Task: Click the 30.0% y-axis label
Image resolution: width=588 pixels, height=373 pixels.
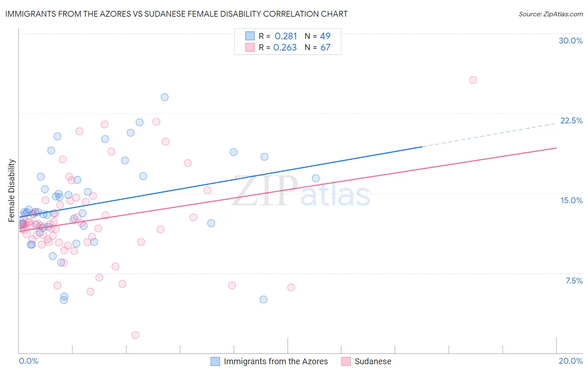Action: pyautogui.click(x=570, y=41)
